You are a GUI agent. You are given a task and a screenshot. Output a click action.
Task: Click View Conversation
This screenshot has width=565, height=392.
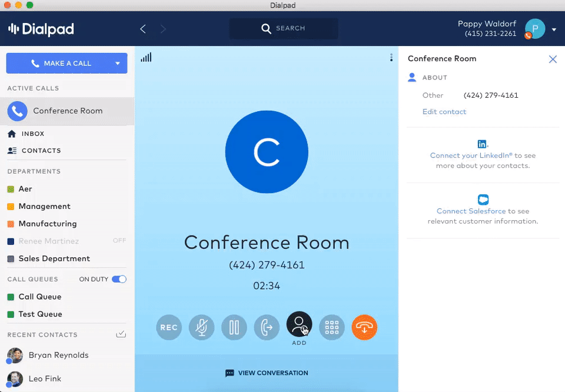click(267, 373)
